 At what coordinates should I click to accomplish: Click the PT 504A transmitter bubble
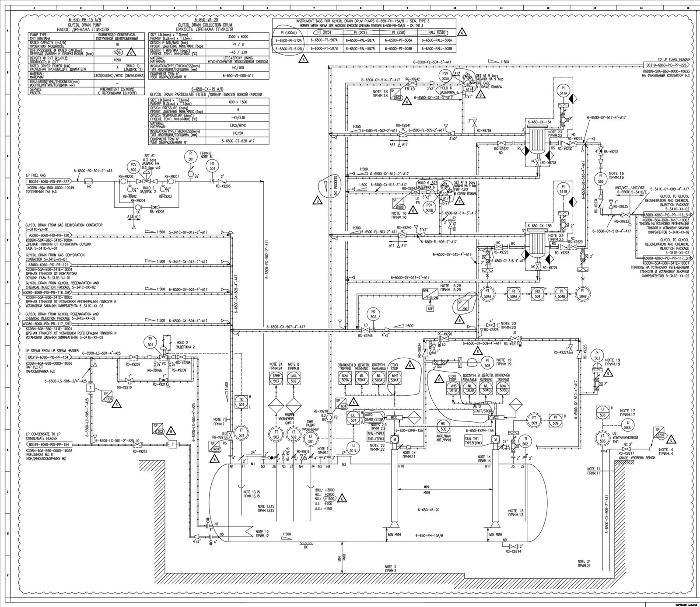[487, 293]
